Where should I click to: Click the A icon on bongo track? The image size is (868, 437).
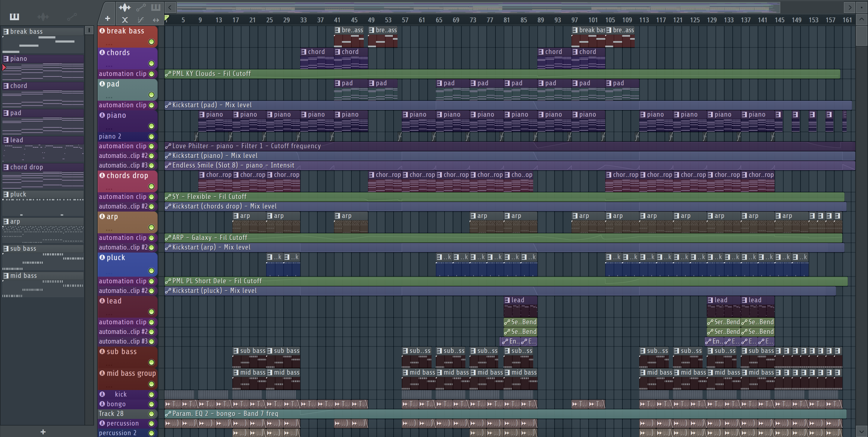coord(102,404)
